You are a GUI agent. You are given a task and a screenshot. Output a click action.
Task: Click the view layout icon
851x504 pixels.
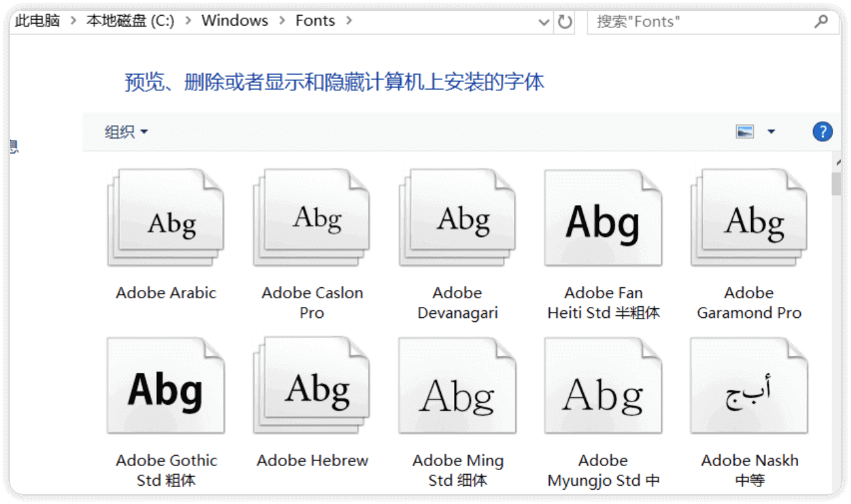pyautogui.click(x=745, y=132)
